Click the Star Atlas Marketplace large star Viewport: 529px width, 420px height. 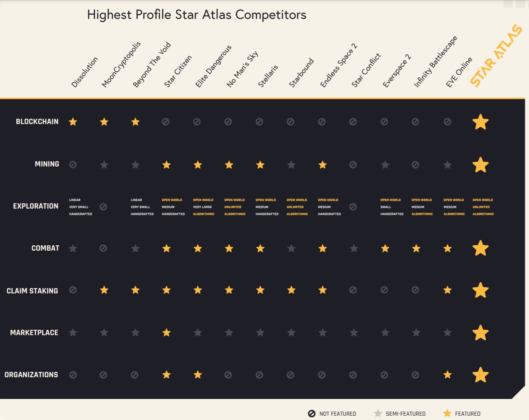480,333
